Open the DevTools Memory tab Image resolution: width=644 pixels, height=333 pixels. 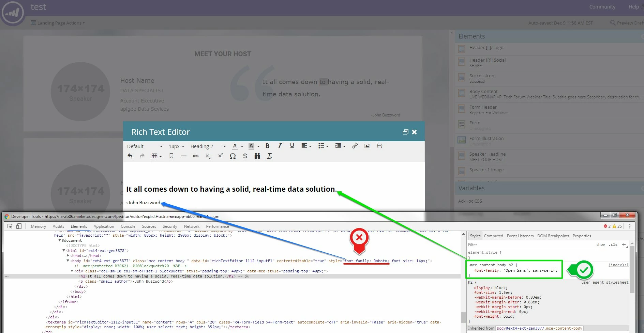[x=38, y=226]
